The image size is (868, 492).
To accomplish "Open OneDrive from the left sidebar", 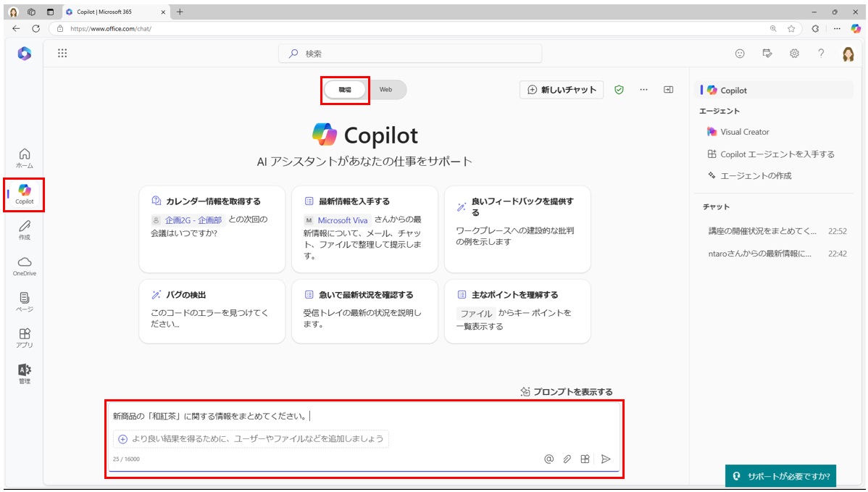I will pos(24,265).
